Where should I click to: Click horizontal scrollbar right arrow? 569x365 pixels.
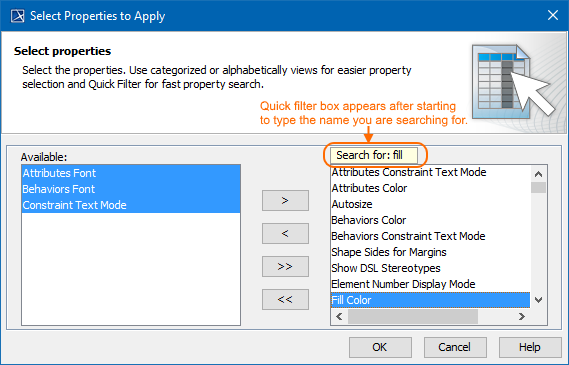click(x=522, y=316)
